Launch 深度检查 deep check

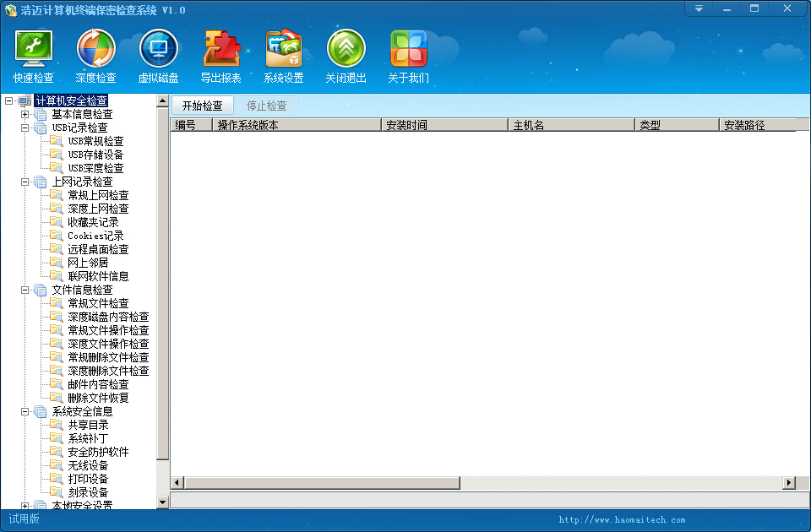click(95, 57)
